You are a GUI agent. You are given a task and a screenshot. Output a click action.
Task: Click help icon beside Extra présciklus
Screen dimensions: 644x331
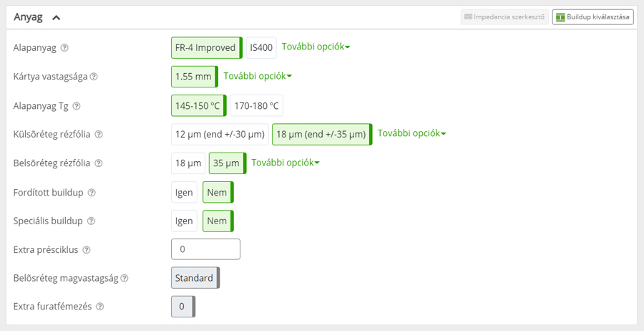tap(87, 250)
